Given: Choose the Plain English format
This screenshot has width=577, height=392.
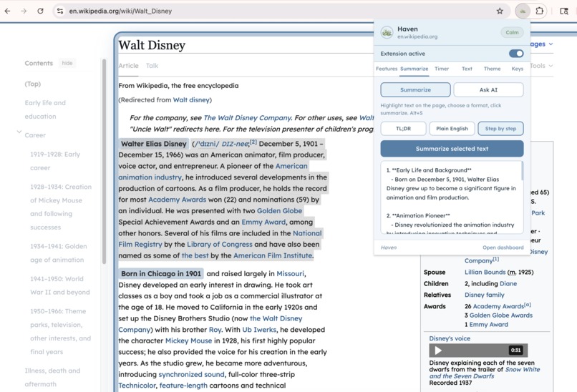Looking at the screenshot, I should [452, 128].
